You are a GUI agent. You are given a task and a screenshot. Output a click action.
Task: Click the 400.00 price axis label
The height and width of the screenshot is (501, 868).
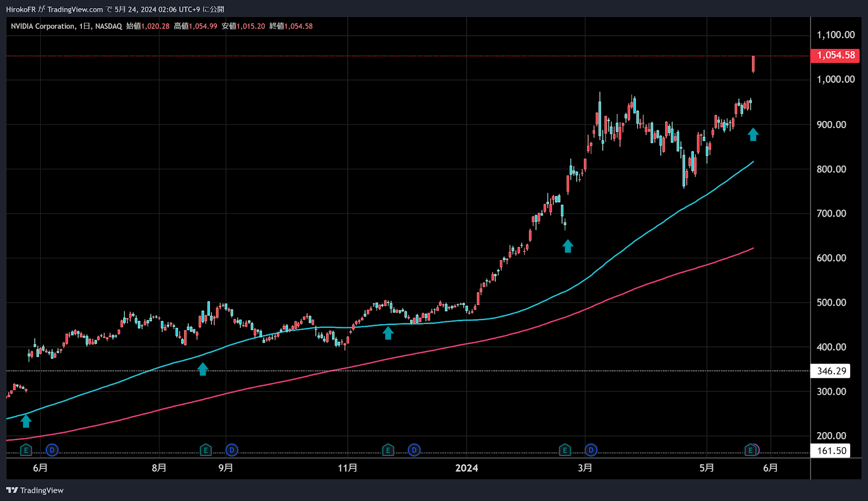click(831, 347)
